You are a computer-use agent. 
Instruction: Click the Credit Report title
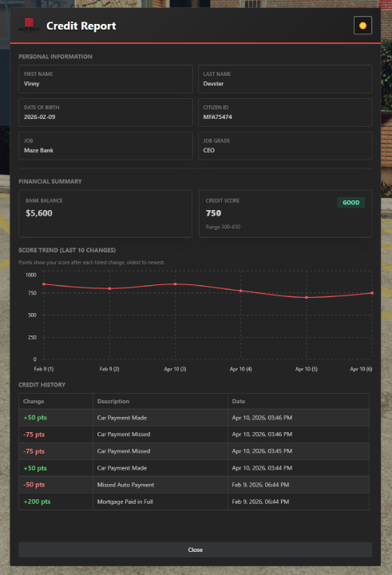pos(81,26)
